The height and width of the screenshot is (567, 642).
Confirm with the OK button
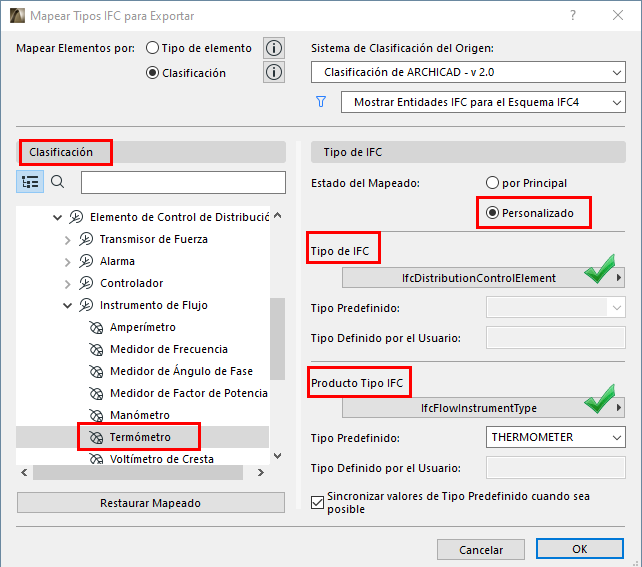click(580, 549)
